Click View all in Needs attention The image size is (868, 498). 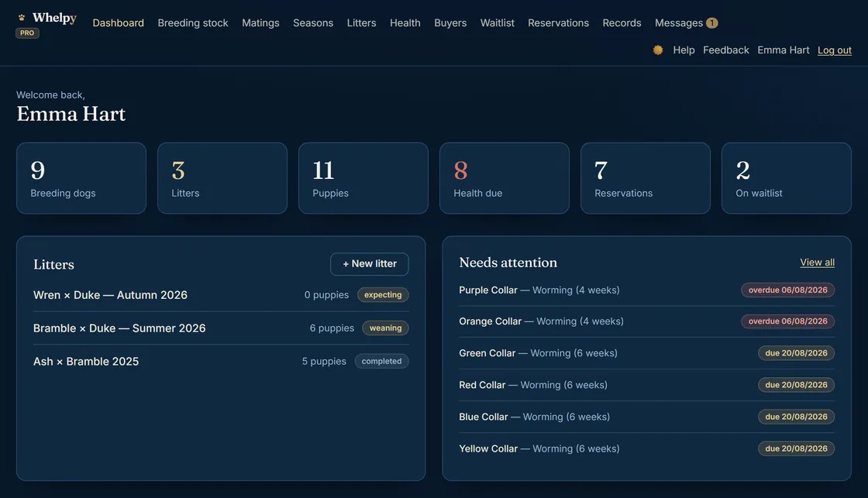coord(817,263)
